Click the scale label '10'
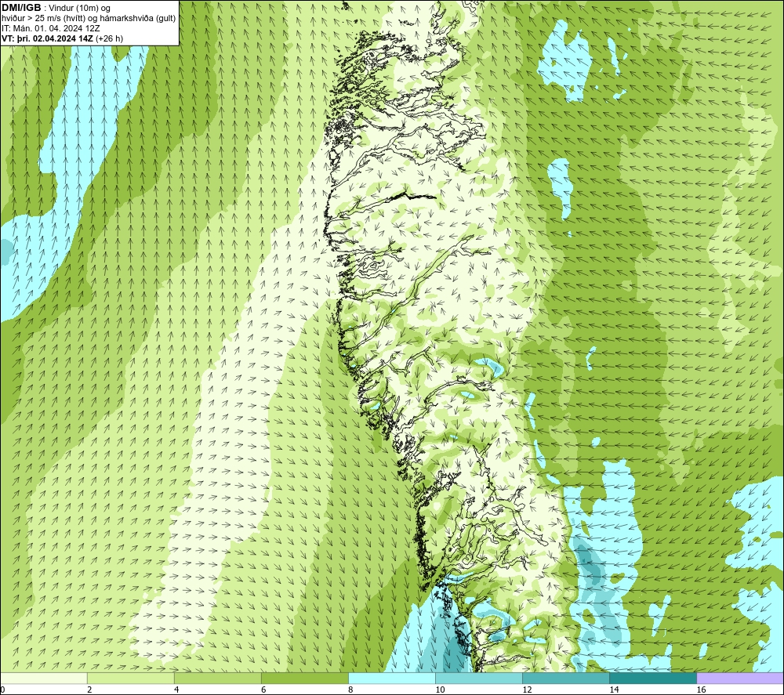The height and width of the screenshot is (695, 784). pos(440,690)
